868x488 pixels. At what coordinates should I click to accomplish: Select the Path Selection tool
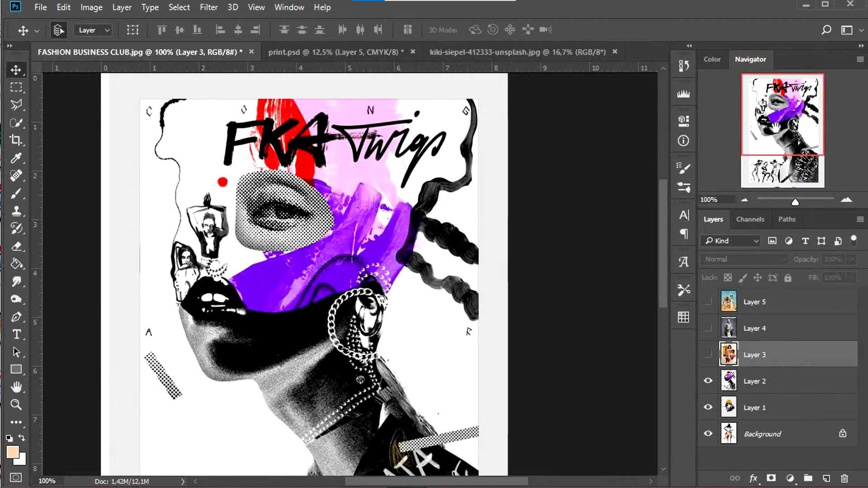click(16, 352)
